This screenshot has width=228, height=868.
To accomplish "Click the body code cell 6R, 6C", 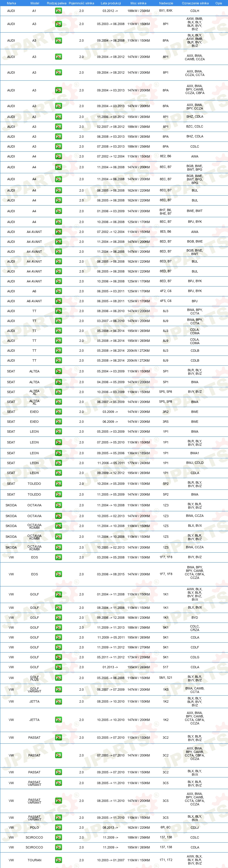I will pos(166,828).
